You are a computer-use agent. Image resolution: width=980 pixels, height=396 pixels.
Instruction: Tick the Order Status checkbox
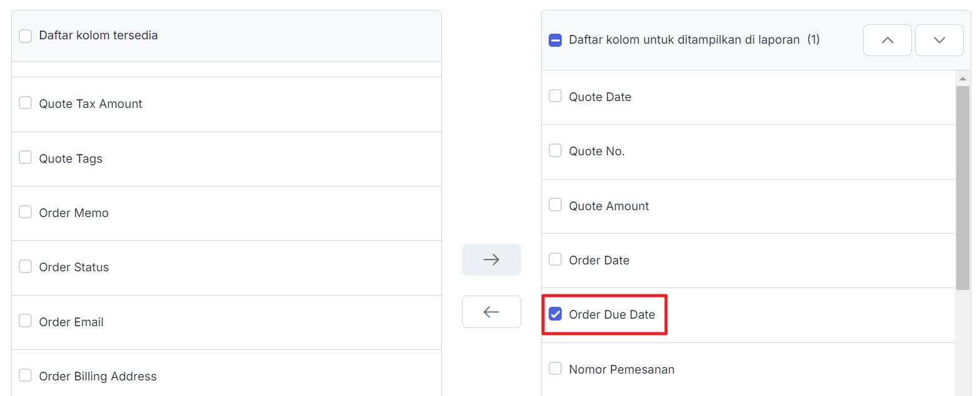(26, 267)
